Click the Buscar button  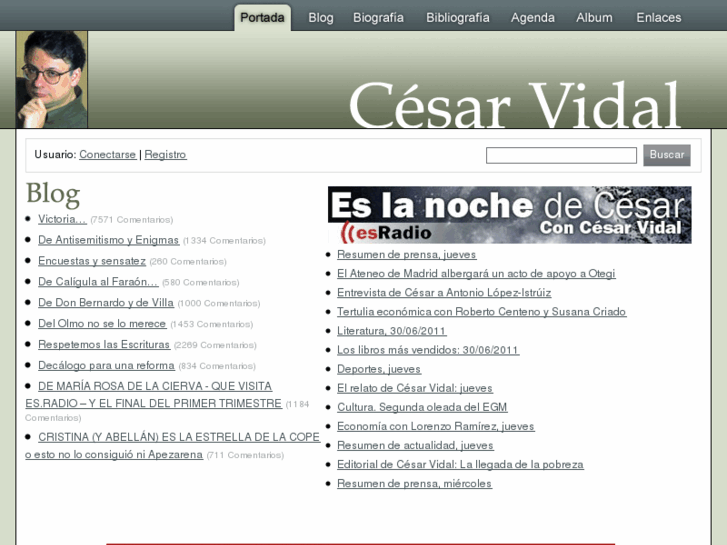click(x=667, y=155)
